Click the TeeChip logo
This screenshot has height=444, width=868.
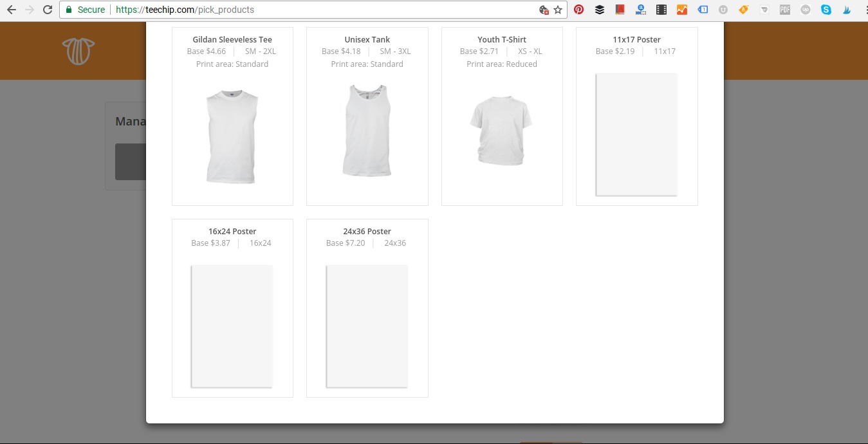point(78,50)
